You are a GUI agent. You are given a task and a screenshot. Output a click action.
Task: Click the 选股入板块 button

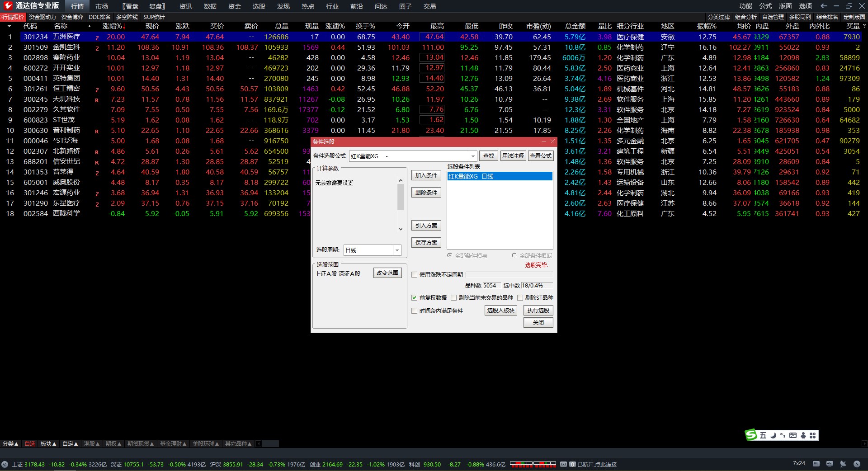[501, 311]
